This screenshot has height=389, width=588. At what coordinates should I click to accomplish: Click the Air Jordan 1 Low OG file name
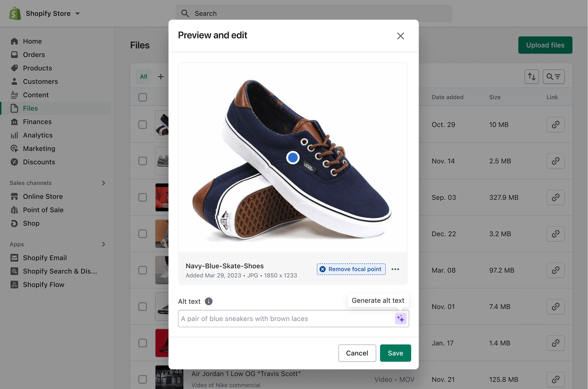[246, 374]
